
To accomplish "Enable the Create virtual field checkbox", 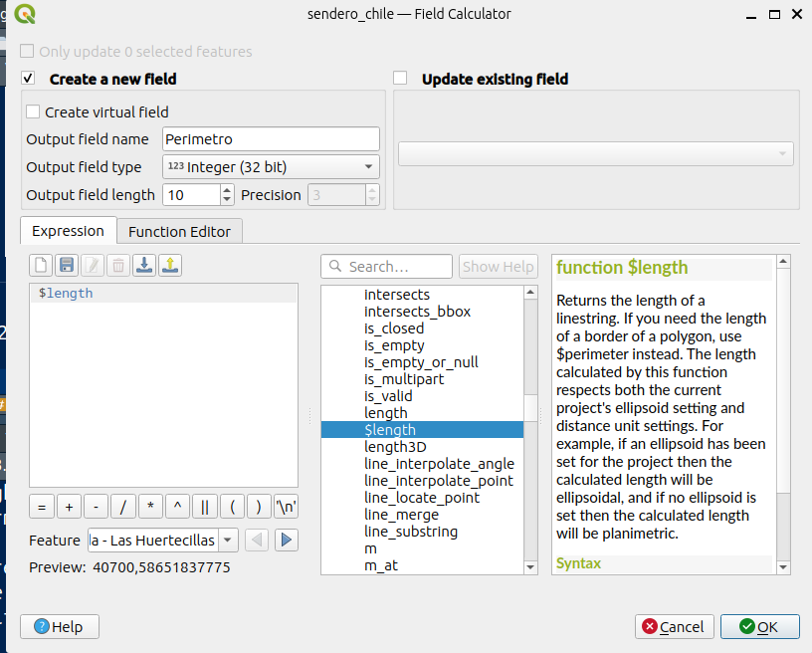I will point(33,112).
